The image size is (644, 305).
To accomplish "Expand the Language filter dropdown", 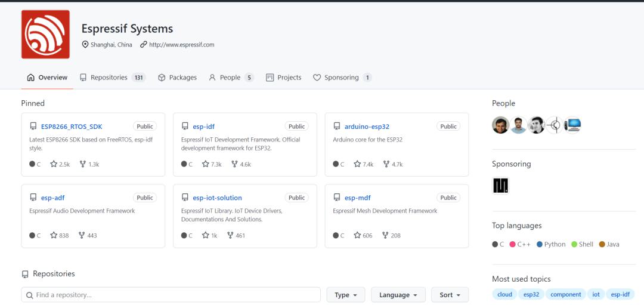I will click(x=398, y=295).
